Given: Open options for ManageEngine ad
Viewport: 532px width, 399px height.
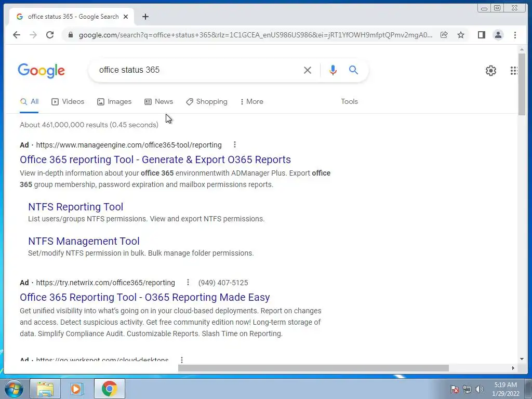Looking at the screenshot, I should tap(234, 145).
